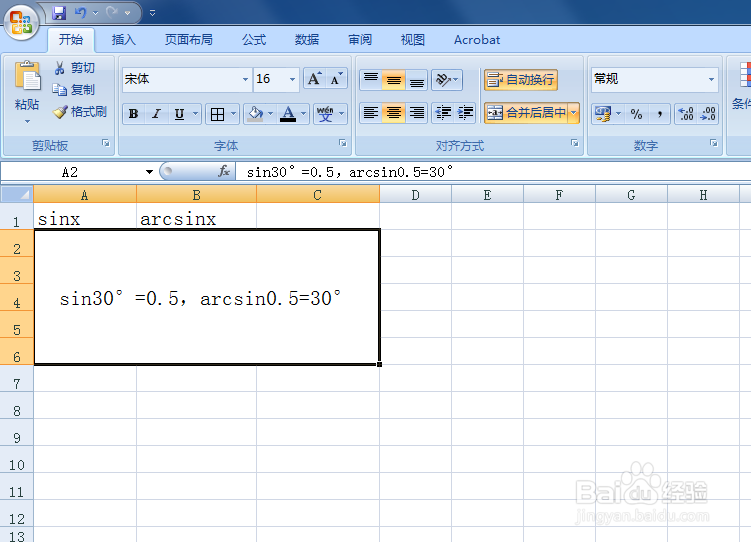Open the phonetic guide (wén) tool
Viewport: 751px width, 542px height.
pos(325,114)
